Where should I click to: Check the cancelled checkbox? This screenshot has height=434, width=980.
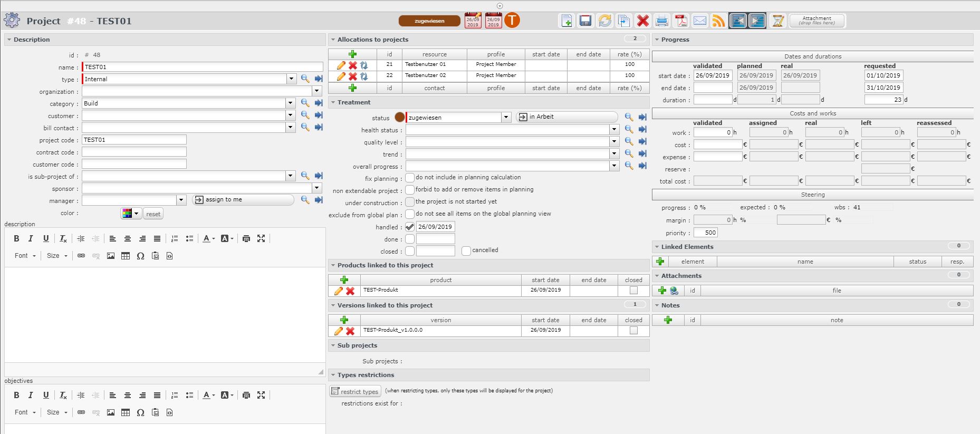[x=466, y=251]
